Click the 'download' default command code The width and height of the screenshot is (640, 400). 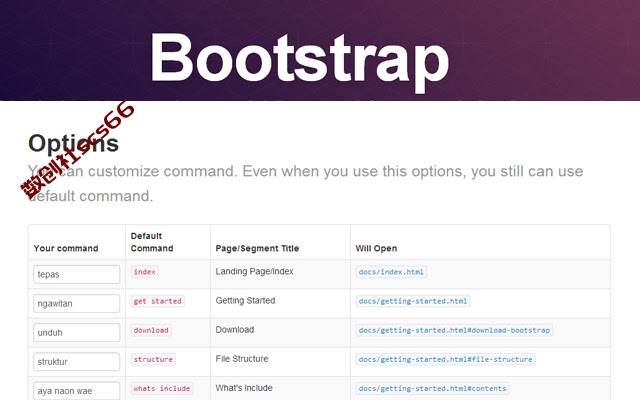151,330
